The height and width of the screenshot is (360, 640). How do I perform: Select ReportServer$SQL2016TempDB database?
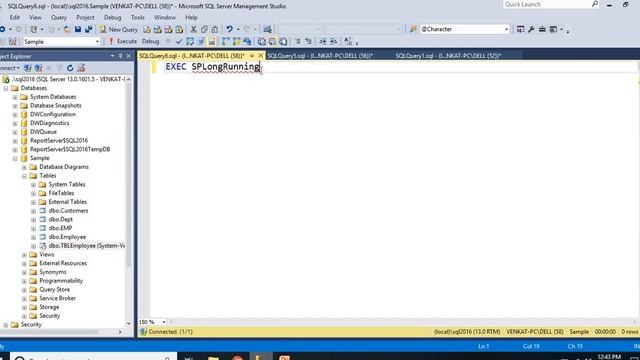click(x=70, y=149)
